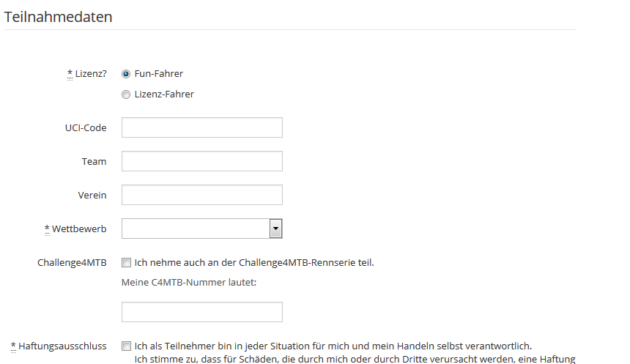This screenshot has height=364, width=630.
Task: Choose the Lizenz-Fahrer radio option
Action: point(126,94)
